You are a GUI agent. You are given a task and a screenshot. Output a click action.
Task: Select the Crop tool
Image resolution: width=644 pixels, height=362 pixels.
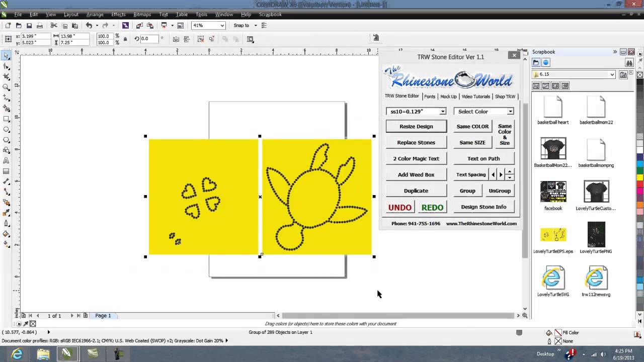[x=7, y=77]
